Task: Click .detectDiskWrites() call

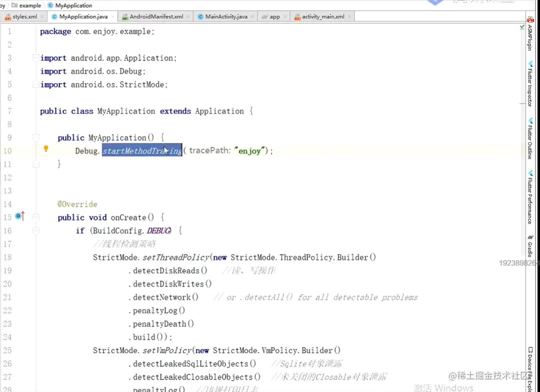Action: coord(170,284)
